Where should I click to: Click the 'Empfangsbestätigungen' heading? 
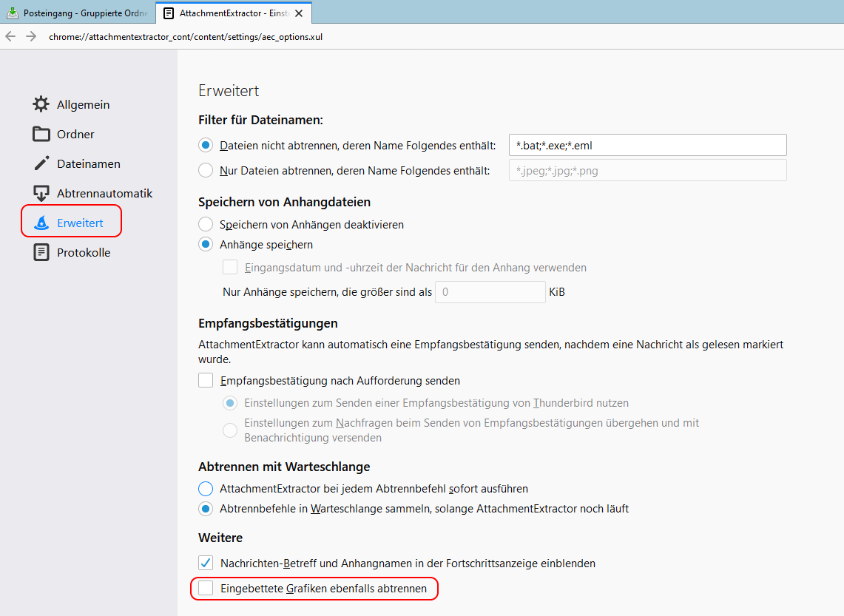pos(268,323)
